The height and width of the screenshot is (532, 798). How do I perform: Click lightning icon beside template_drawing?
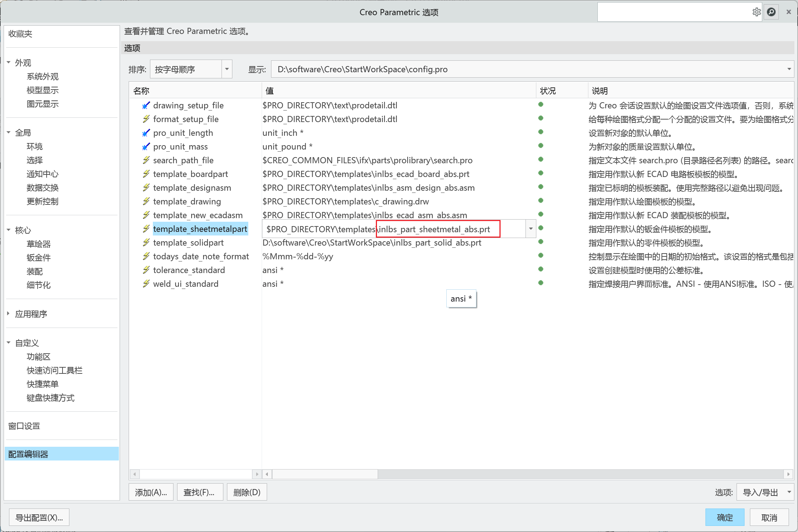pyautogui.click(x=146, y=201)
